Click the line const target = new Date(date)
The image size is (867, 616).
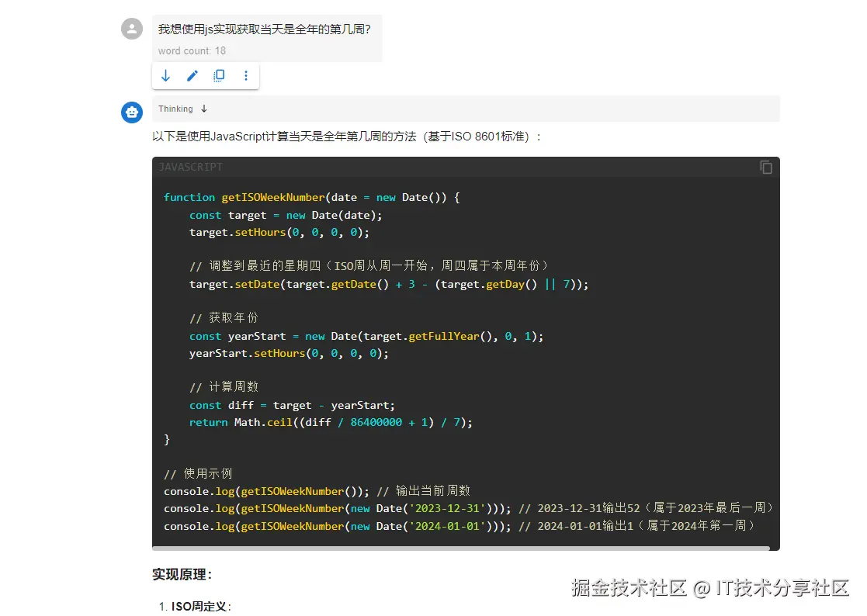(x=286, y=215)
